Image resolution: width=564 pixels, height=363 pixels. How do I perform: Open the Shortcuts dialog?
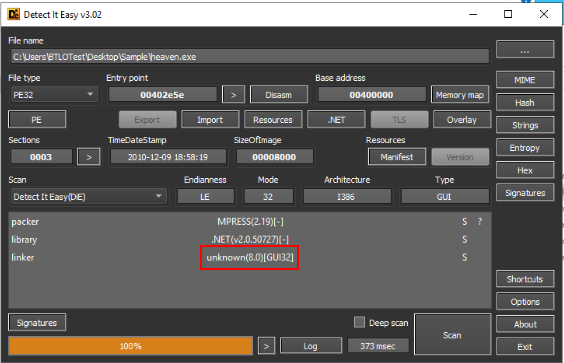point(525,279)
